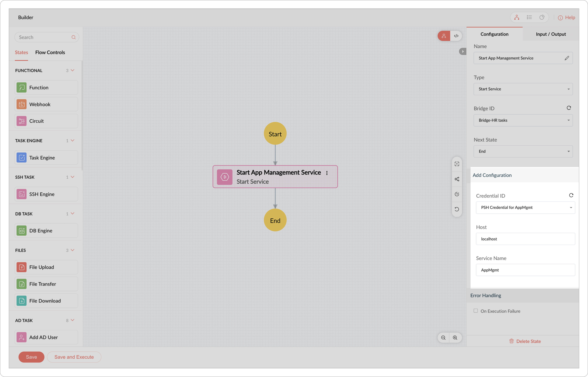Open the Input / Output tab
This screenshot has width=588, height=377.
tap(551, 34)
